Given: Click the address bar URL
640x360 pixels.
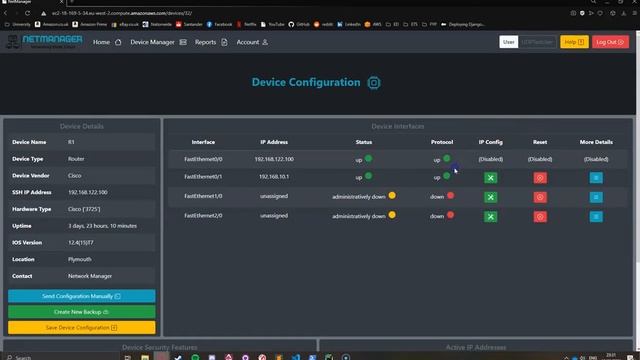Looking at the screenshot, I should coord(122,13).
